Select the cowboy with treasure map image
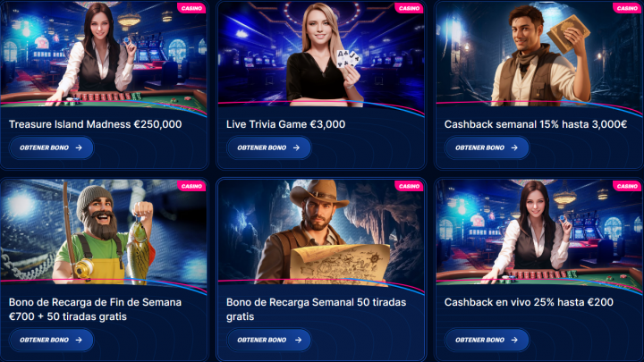 click(x=321, y=232)
